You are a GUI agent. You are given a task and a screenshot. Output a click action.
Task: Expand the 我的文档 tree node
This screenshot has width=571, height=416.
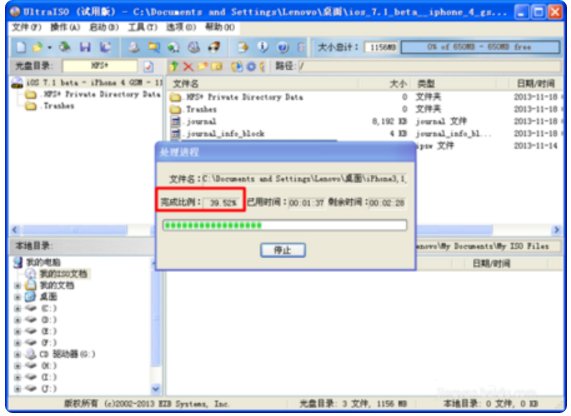coord(17,285)
